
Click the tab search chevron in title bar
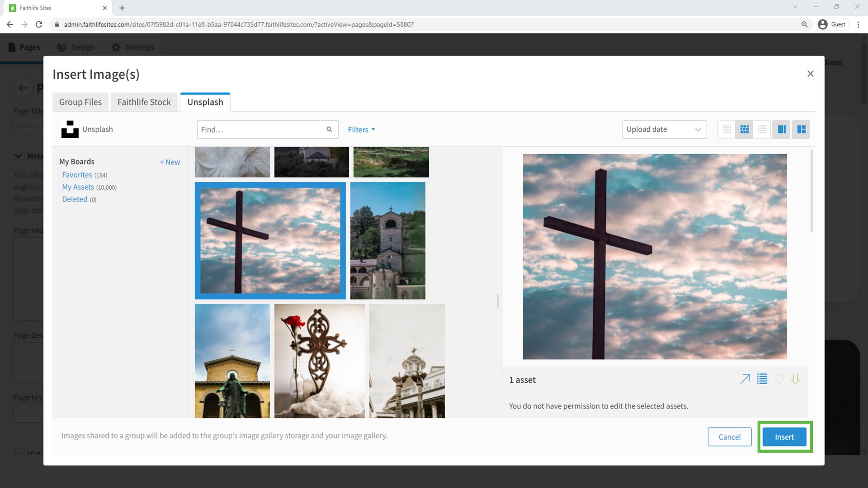[795, 7]
